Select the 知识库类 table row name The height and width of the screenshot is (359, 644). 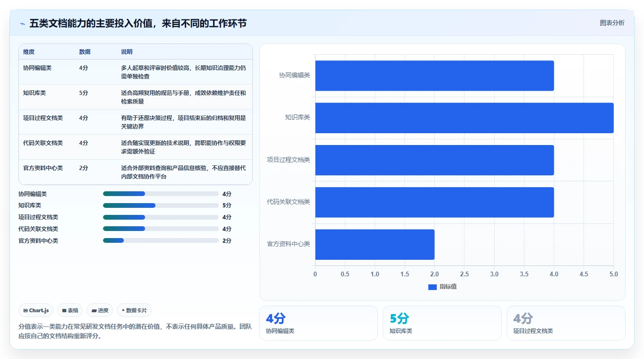34,93
